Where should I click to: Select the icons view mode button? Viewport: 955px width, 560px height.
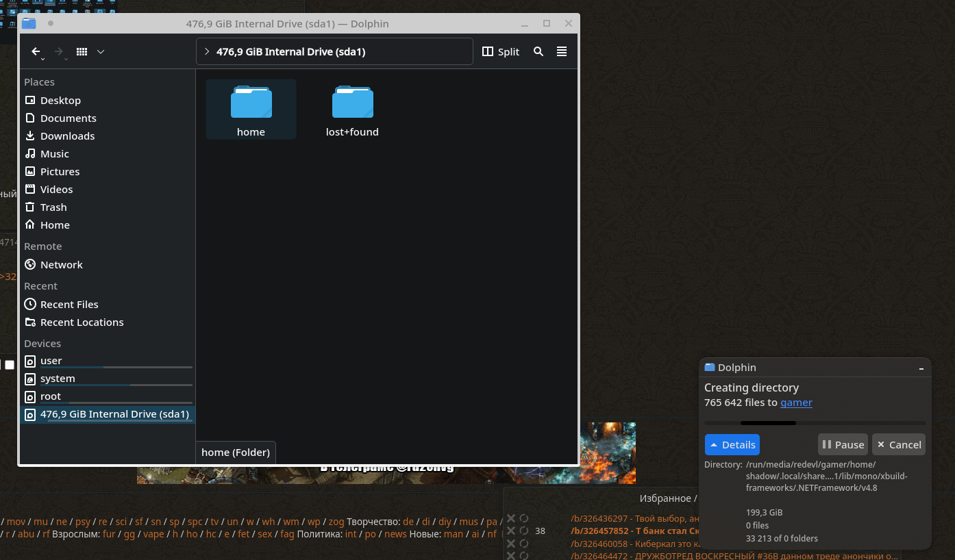(x=82, y=52)
